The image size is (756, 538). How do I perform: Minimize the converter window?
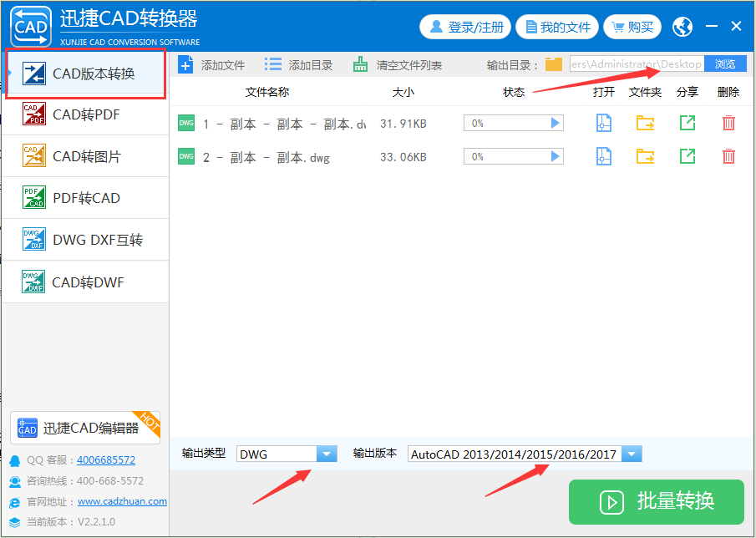coord(711,26)
